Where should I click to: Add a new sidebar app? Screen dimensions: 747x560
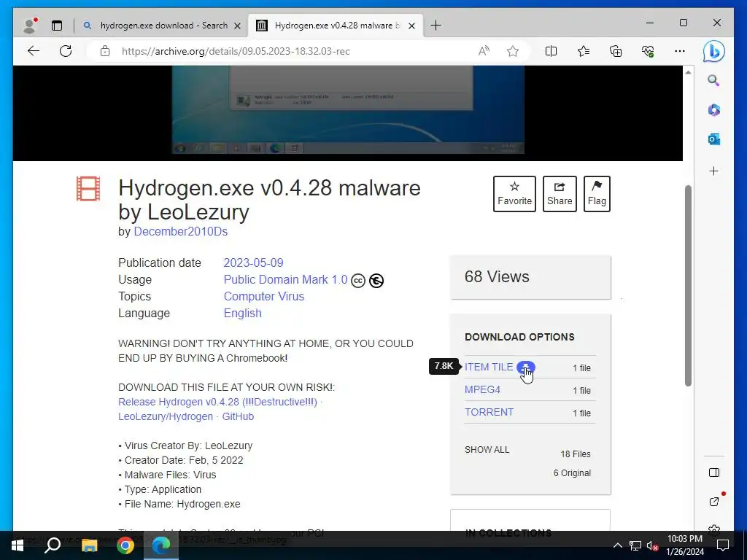click(x=713, y=171)
